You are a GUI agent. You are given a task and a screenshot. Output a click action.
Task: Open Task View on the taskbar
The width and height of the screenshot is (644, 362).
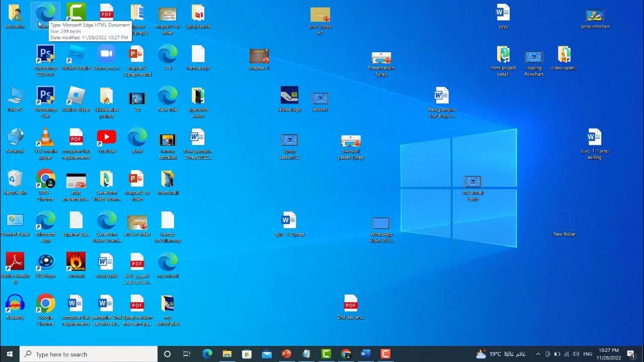pos(187,354)
